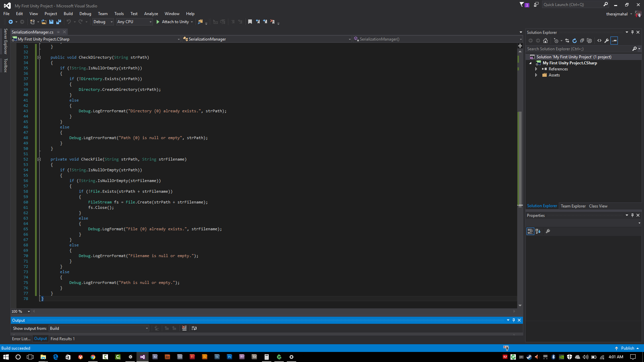Switch to the Class View tab

click(x=598, y=206)
